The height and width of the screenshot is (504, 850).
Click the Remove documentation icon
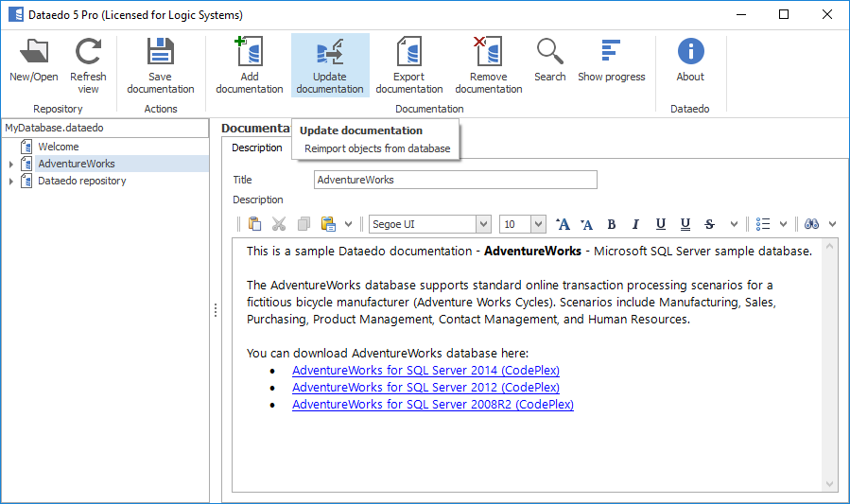[488, 53]
